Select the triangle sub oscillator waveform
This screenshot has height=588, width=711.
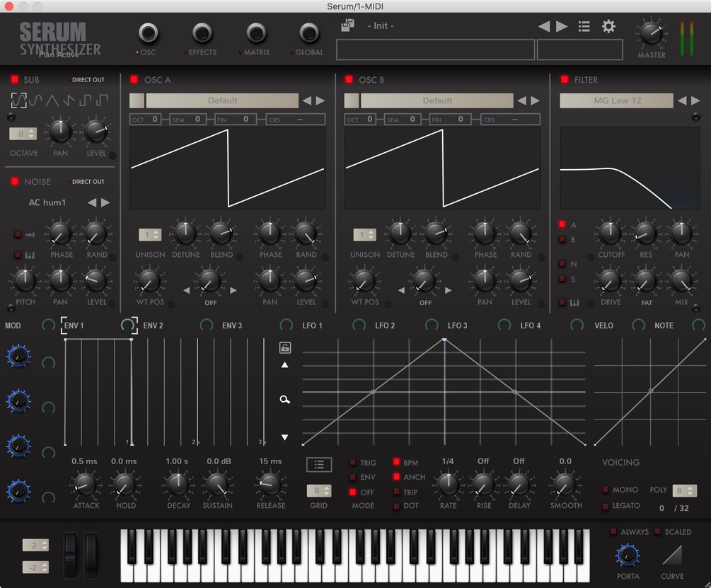pyautogui.click(x=52, y=100)
